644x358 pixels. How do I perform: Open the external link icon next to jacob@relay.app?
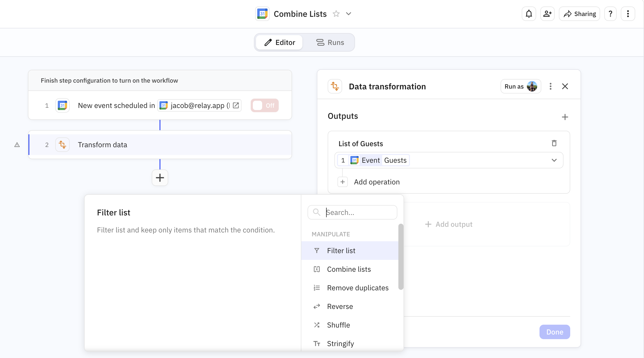tap(236, 105)
